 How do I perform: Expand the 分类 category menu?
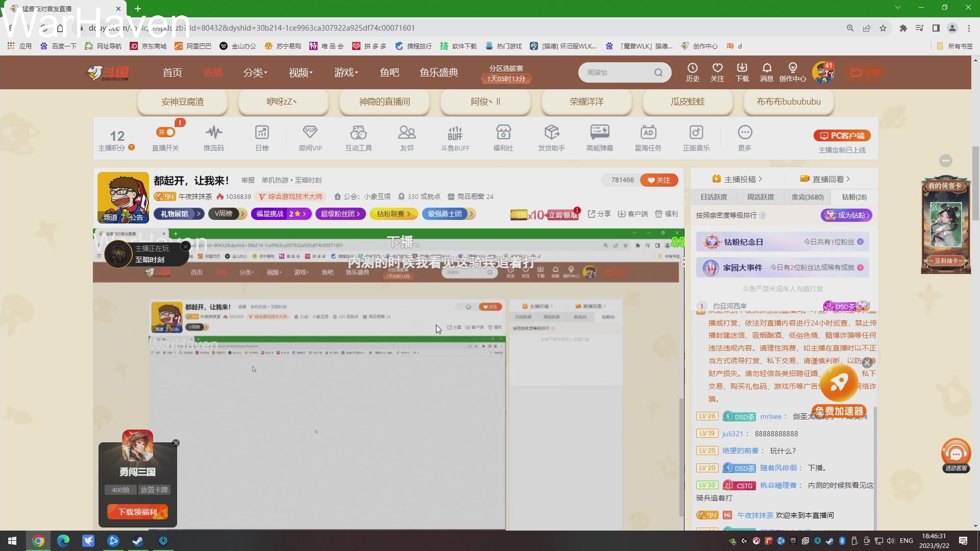pos(255,72)
